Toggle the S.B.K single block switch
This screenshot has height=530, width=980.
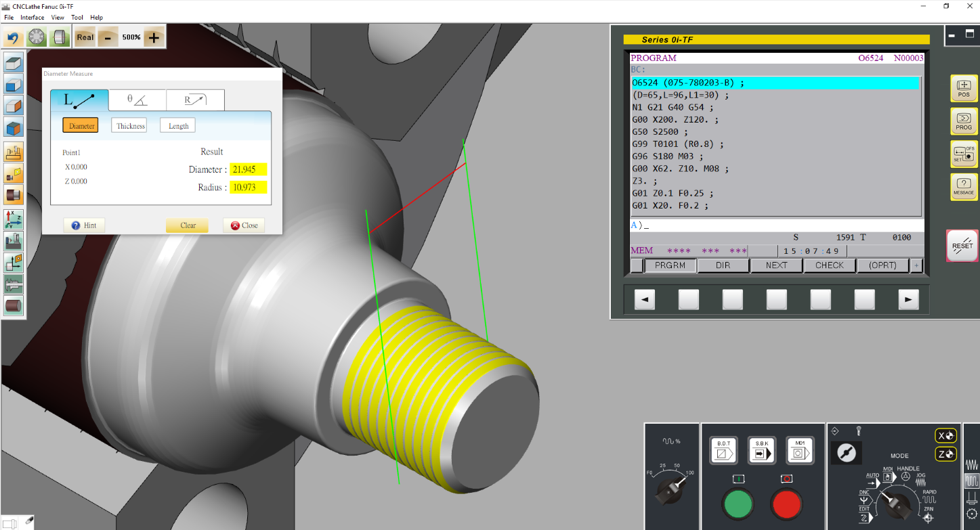pos(761,451)
